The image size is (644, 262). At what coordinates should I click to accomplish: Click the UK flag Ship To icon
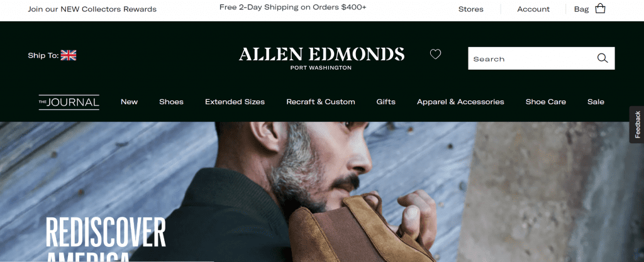tap(69, 55)
